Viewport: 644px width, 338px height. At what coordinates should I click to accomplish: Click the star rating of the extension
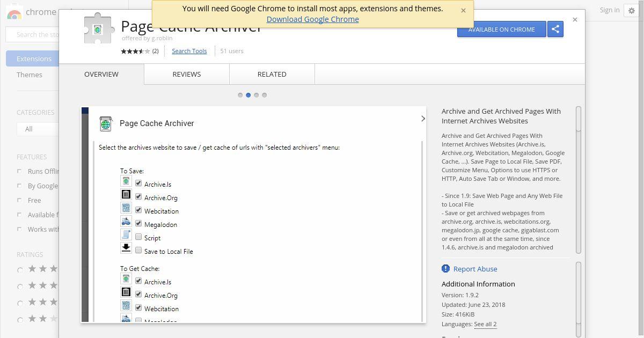(135, 52)
